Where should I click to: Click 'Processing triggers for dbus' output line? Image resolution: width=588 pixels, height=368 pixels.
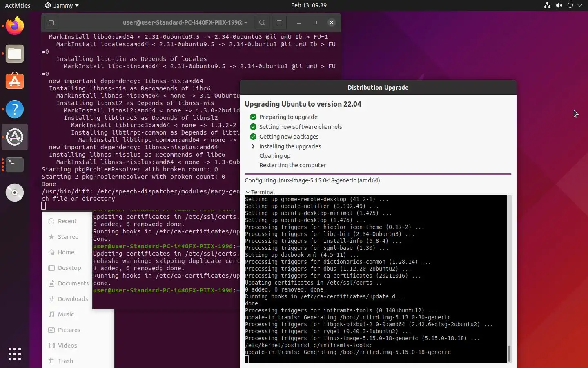328,269
